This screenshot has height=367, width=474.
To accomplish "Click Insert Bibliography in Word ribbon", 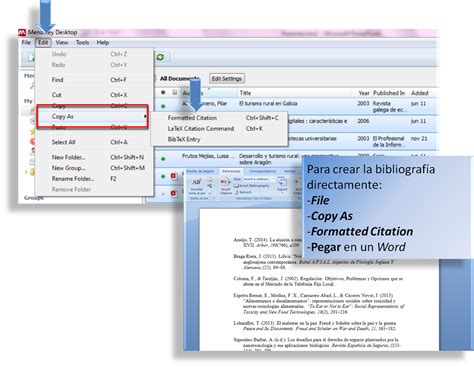I will (252, 186).
